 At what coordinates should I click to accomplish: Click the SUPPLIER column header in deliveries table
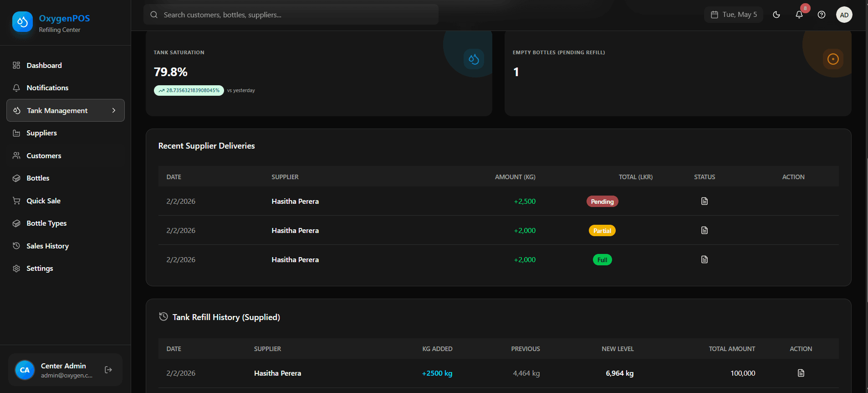285,177
